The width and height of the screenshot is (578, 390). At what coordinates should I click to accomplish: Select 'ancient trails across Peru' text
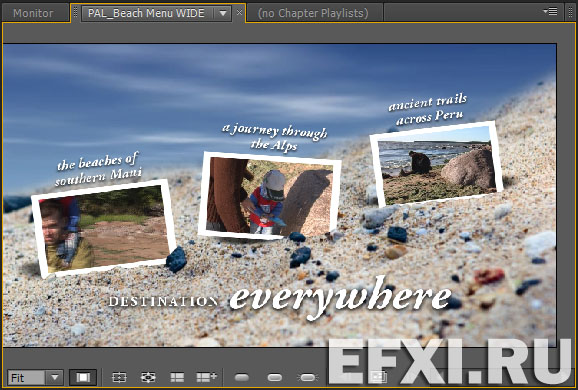coord(428,109)
